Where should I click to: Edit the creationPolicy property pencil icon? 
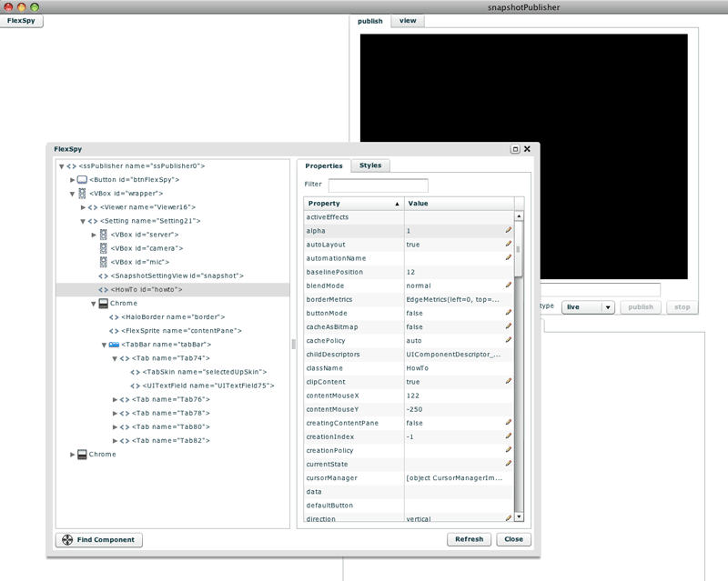(x=509, y=450)
